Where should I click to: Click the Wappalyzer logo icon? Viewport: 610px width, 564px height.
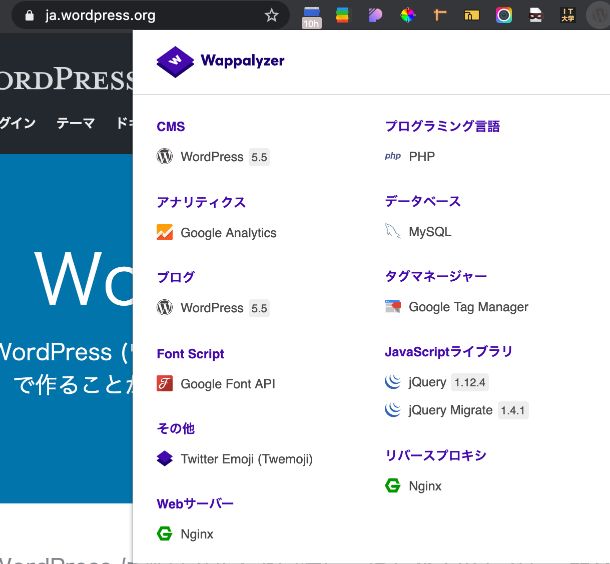(175, 61)
